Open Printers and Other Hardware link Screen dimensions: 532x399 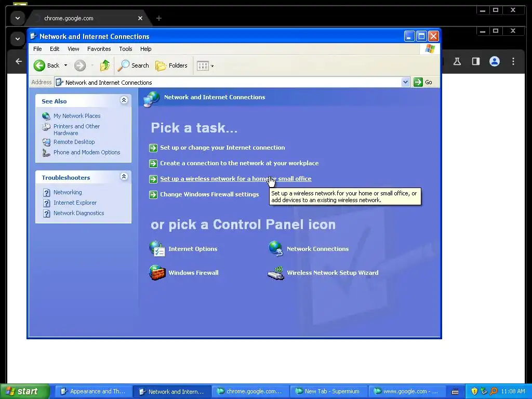click(x=77, y=129)
